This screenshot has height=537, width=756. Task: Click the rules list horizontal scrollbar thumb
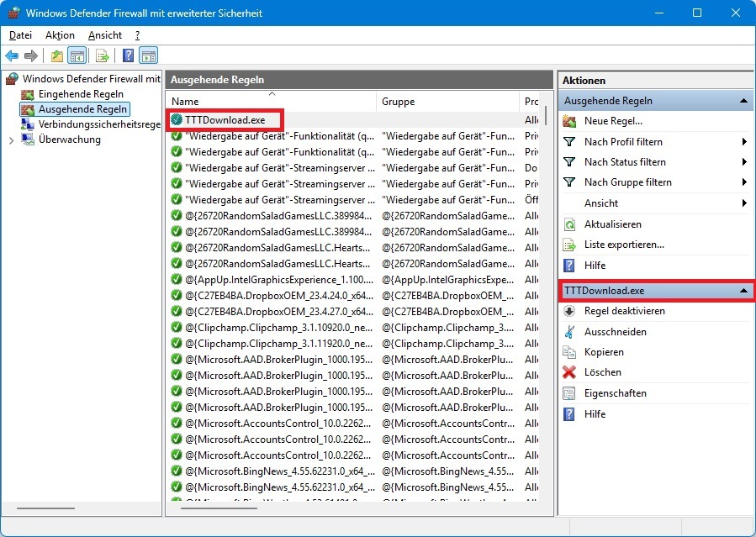pos(219,508)
